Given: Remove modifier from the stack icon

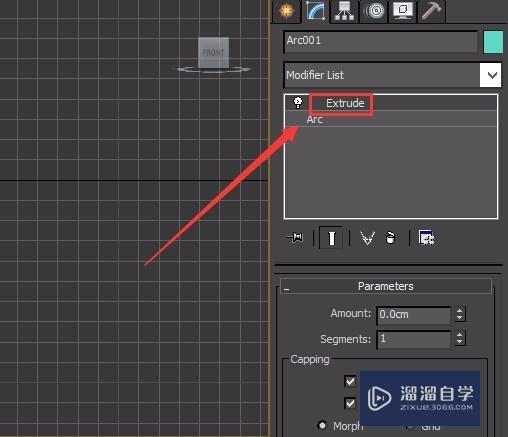Looking at the screenshot, I should [x=390, y=238].
